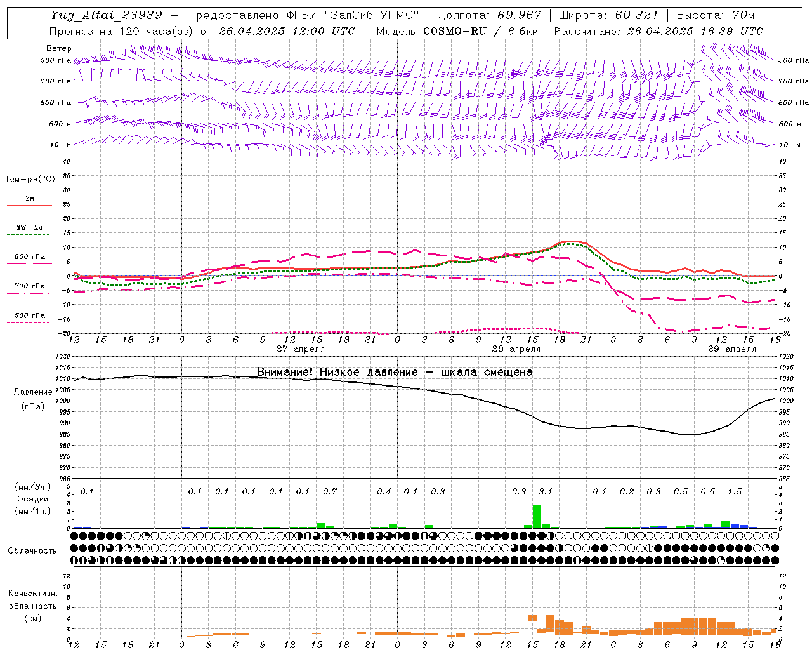Click the 27 апреля date label
The height and width of the screenshot is (650, 812).
click(301, 349)
